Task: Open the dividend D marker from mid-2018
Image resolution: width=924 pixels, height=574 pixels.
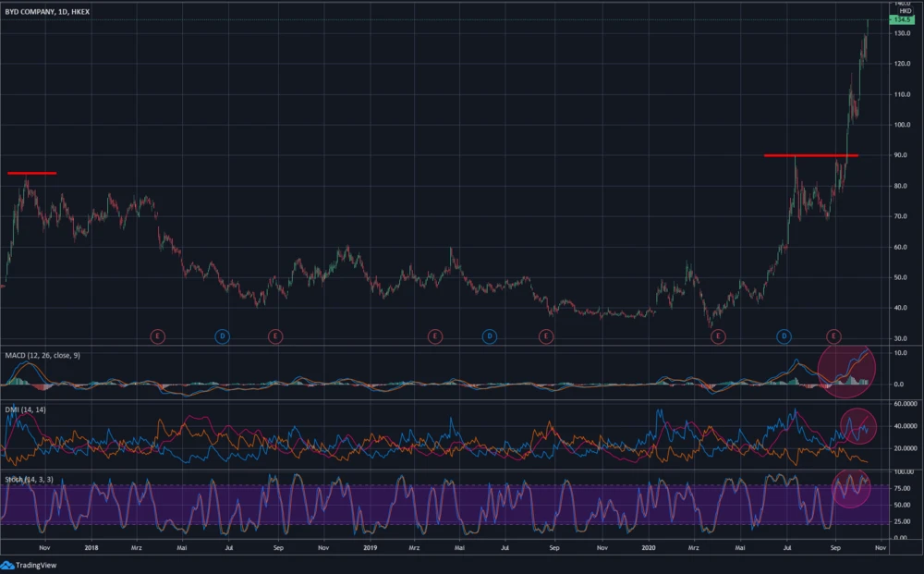Action: tap(223, 336)
